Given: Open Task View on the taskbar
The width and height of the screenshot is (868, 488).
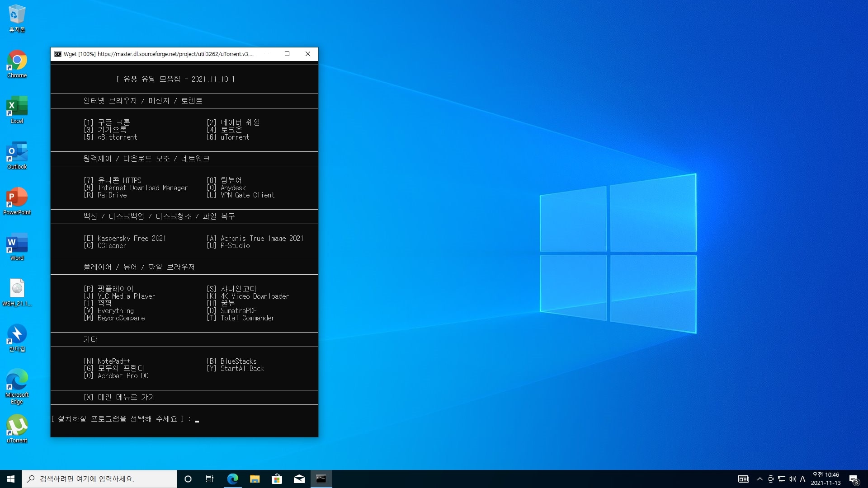Looking at the screenshot, I should 210,479.
